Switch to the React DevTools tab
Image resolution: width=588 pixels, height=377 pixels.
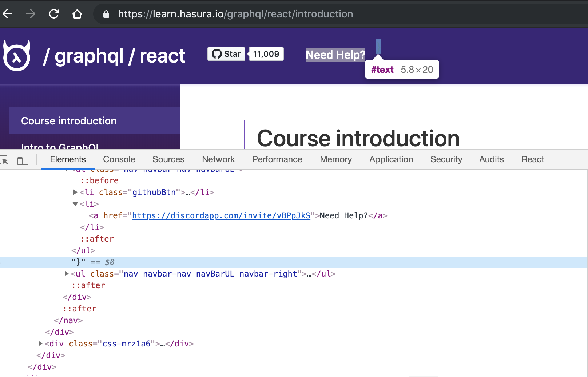tap(533, 159)
